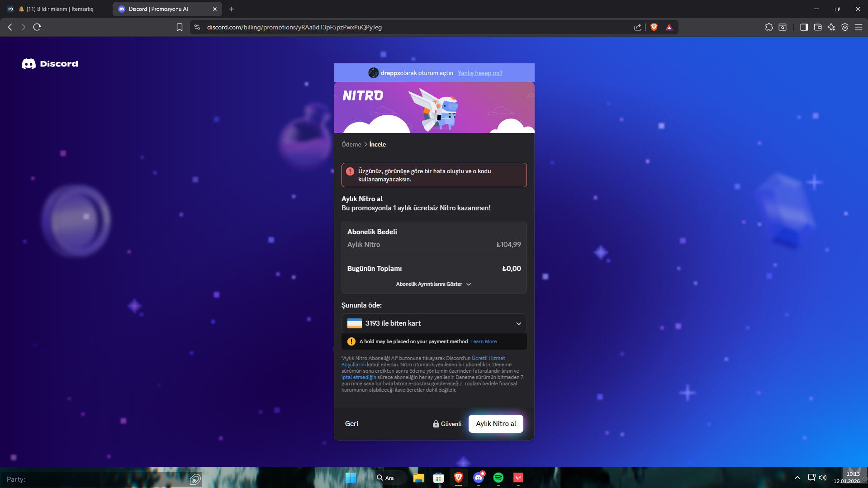Open the browser hamburger menu
Screen dimensions: 868x488
(859, 27)
